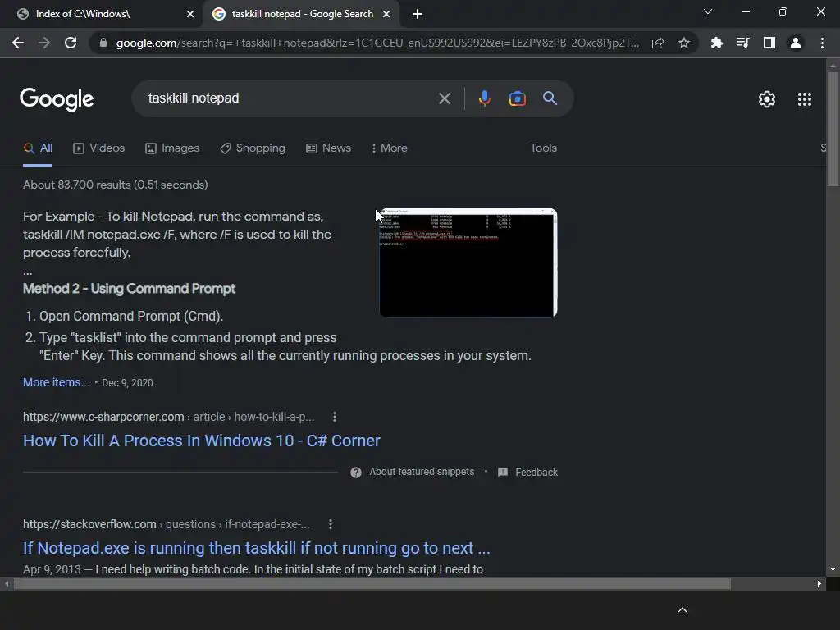Click the forward navigation arrow
Screen dimensions: 840x630
[x=44, y=43]
